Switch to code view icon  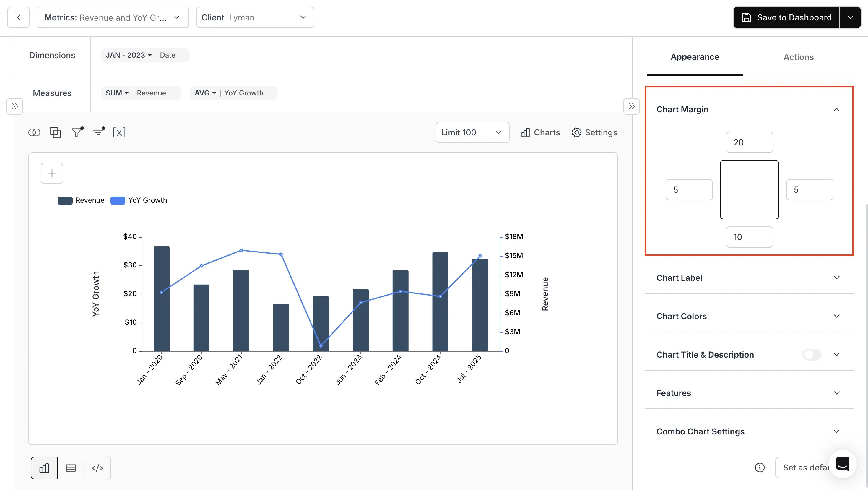(x=97, y=468)
